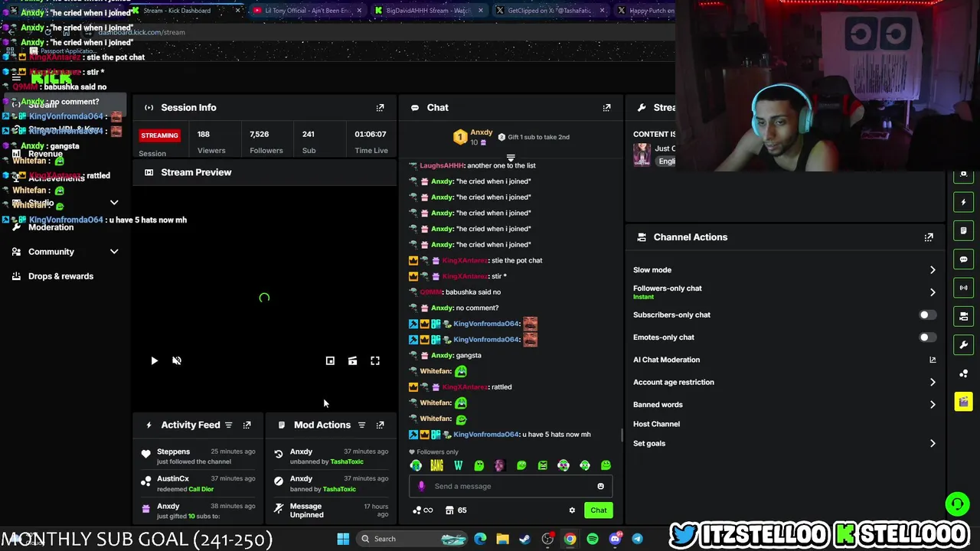Open Moderation in left sidebar

point(51,227)
